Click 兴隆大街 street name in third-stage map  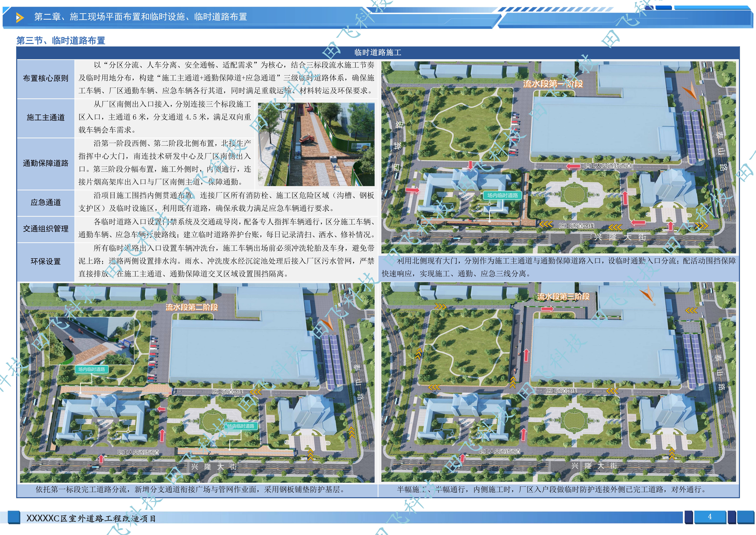594,466
